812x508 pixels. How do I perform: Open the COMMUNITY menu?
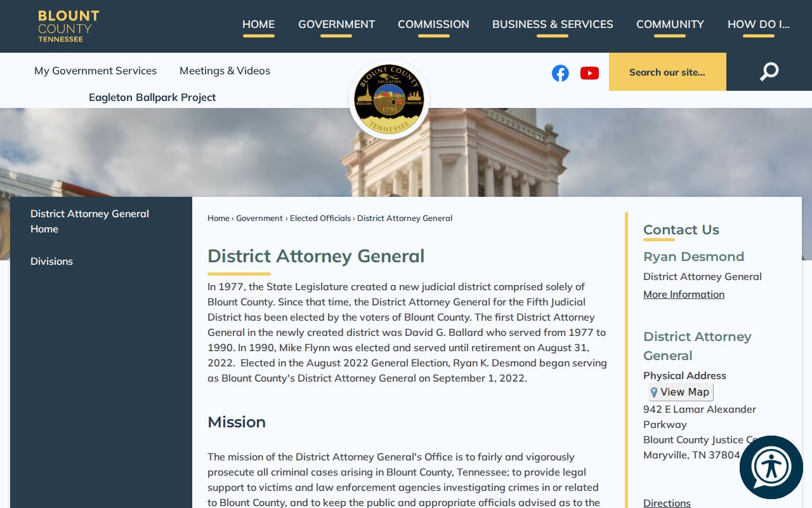click(670, 25)
